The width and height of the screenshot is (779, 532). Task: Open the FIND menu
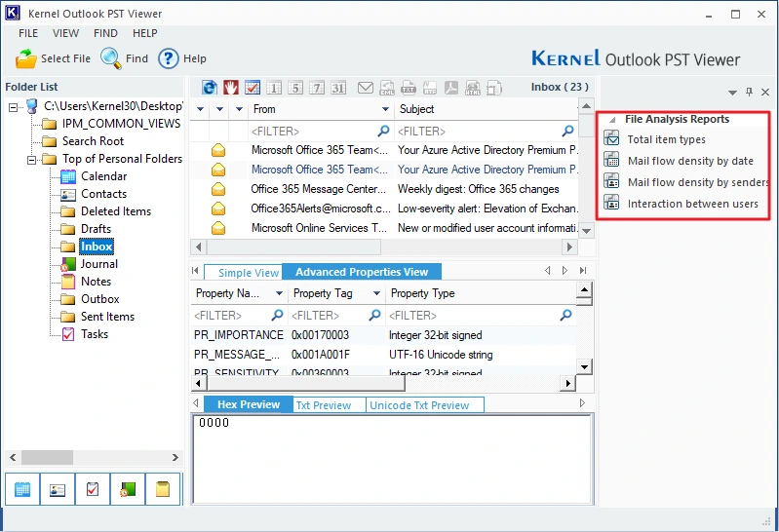pyautogui.click(x=105, y=33)
